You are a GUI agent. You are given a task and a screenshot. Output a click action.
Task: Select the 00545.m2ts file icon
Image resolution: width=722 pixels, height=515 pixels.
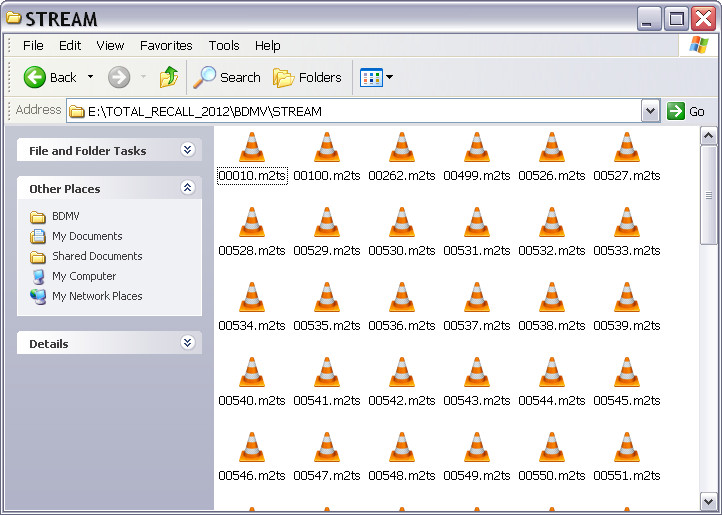coord(627,373)
